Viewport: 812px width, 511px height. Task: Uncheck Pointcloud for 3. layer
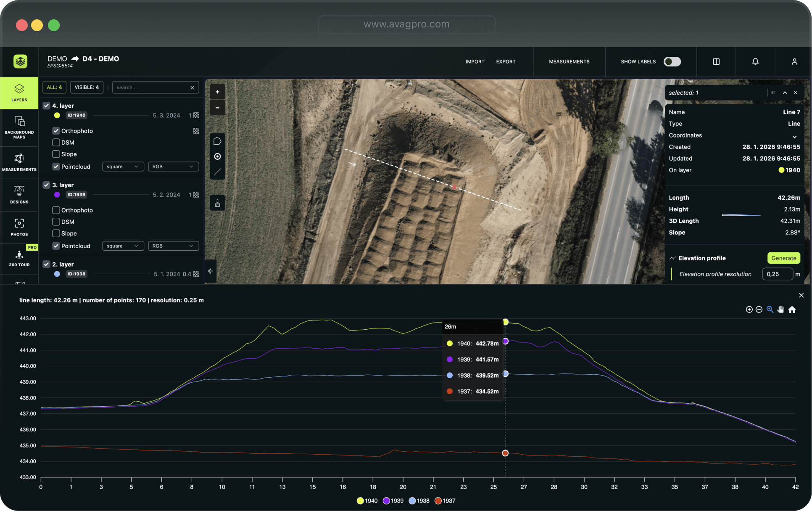point(56,246)
